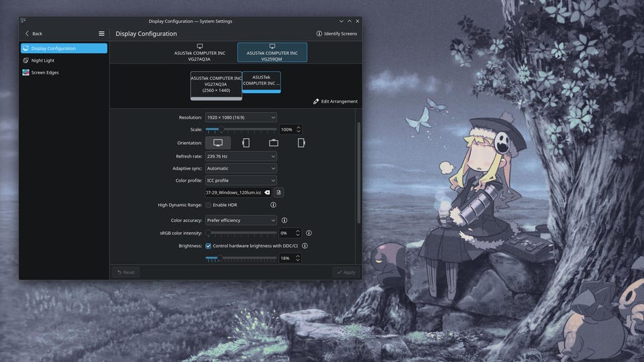
Task: Open the Color accuracy dropdown
Action: (x=241, y=221)
